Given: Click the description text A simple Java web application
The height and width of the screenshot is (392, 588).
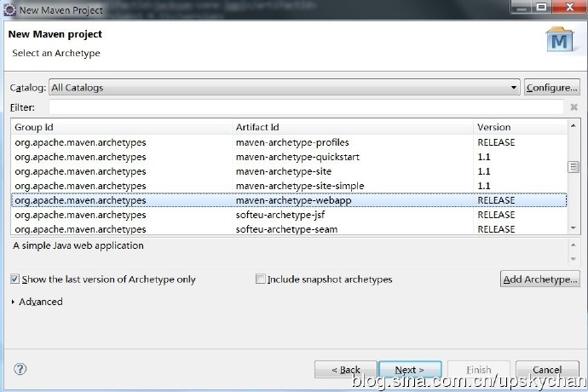Looking at the screenshot, I should pos(78,245).
